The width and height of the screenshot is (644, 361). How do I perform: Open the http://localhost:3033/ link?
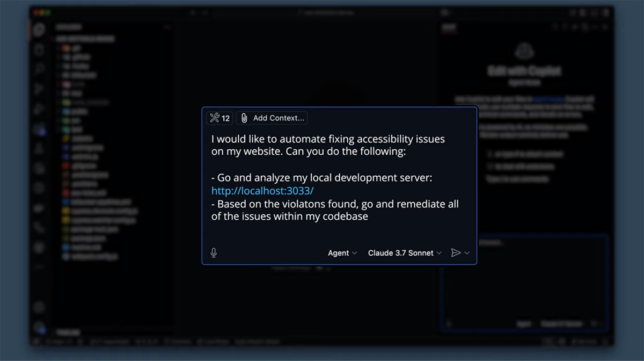(261, 191)
